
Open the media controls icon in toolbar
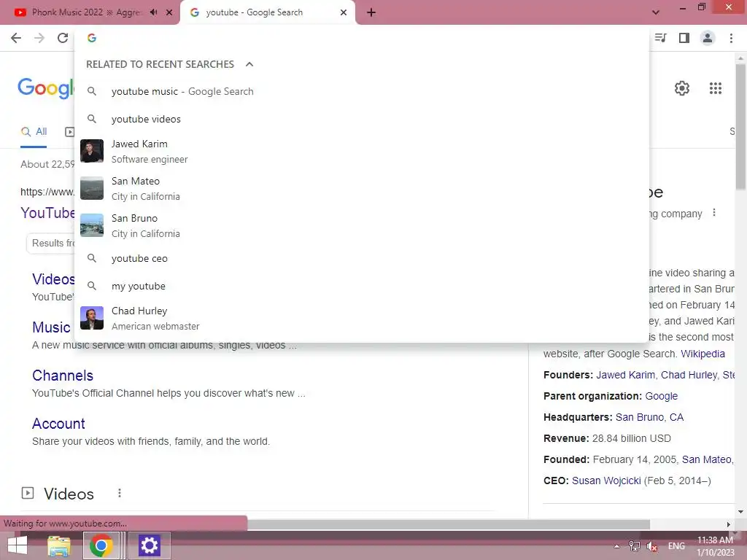661,38
